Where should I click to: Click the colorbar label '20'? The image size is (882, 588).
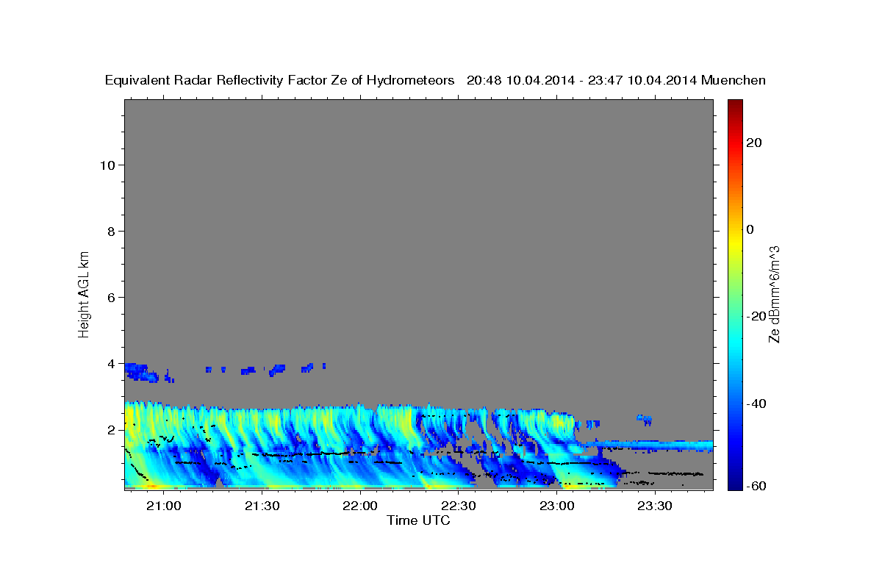(753, 143)
